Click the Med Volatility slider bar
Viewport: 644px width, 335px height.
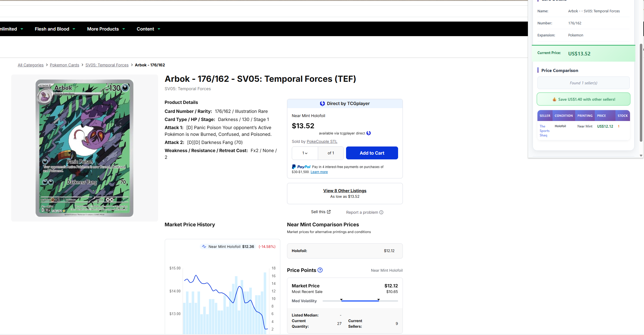[x=360, y=301]
